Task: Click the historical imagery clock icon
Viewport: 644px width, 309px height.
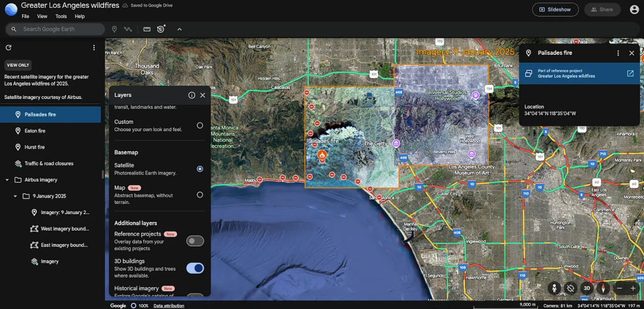Action: pos(161,29)
